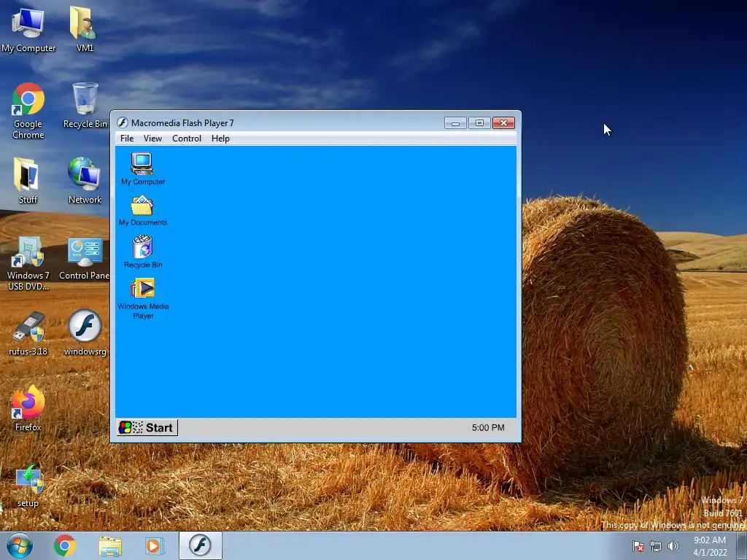Open the Help menu in Flash Player
This screenshot has width=747, height=560.
point(220,138)
